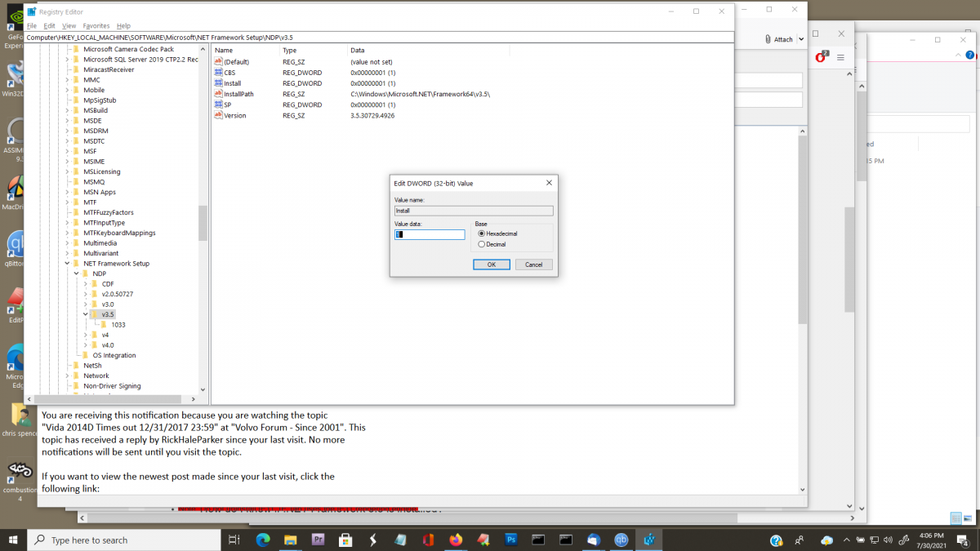The image size is (980, 551).
Task: Open Microsoft Edge from the taskbar
Action: pos(263,540)
